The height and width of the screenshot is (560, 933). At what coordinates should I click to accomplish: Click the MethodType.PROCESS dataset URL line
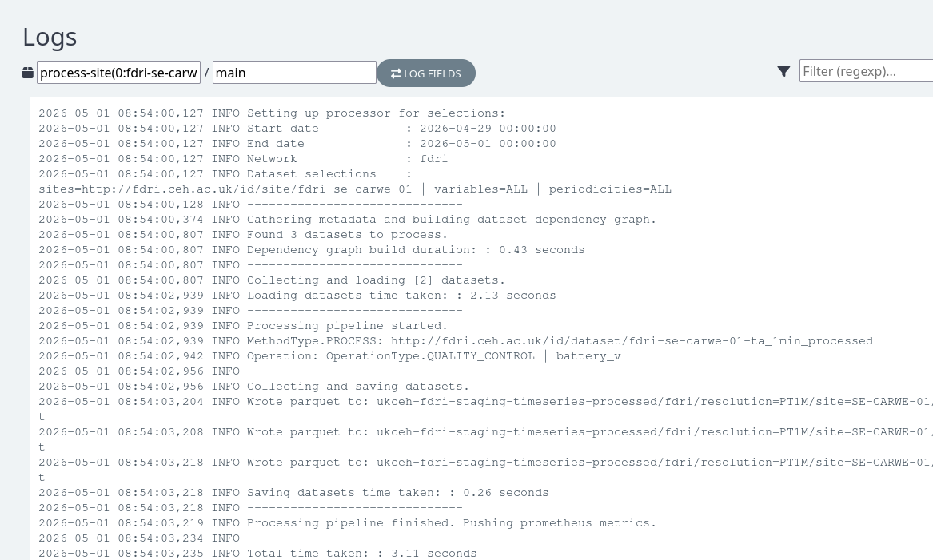(456, 341)
